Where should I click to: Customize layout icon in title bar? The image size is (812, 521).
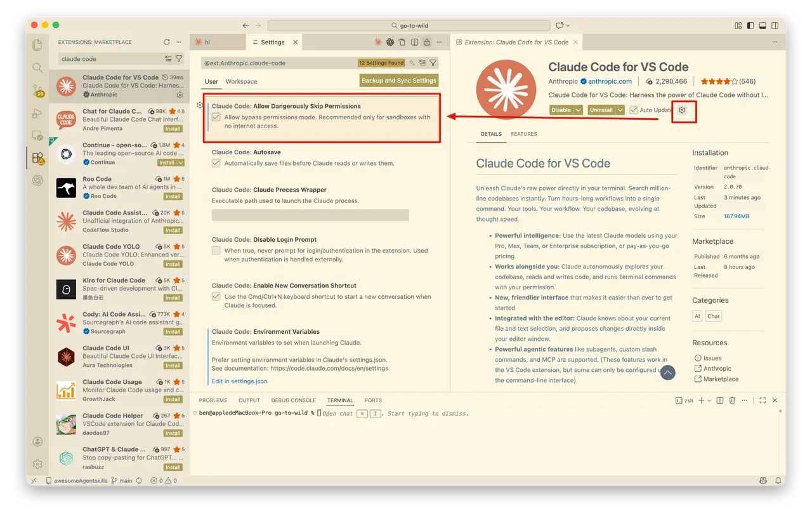pyautogui.click(x=738, y=25)
